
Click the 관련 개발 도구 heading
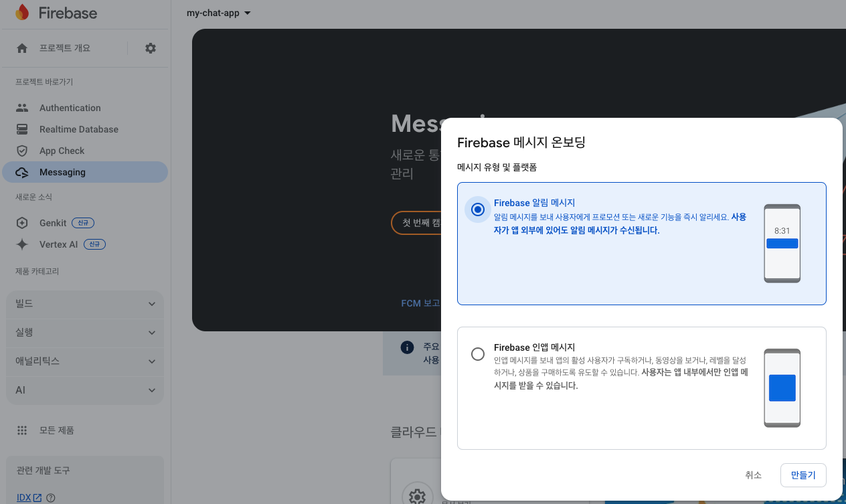[43, 471]
